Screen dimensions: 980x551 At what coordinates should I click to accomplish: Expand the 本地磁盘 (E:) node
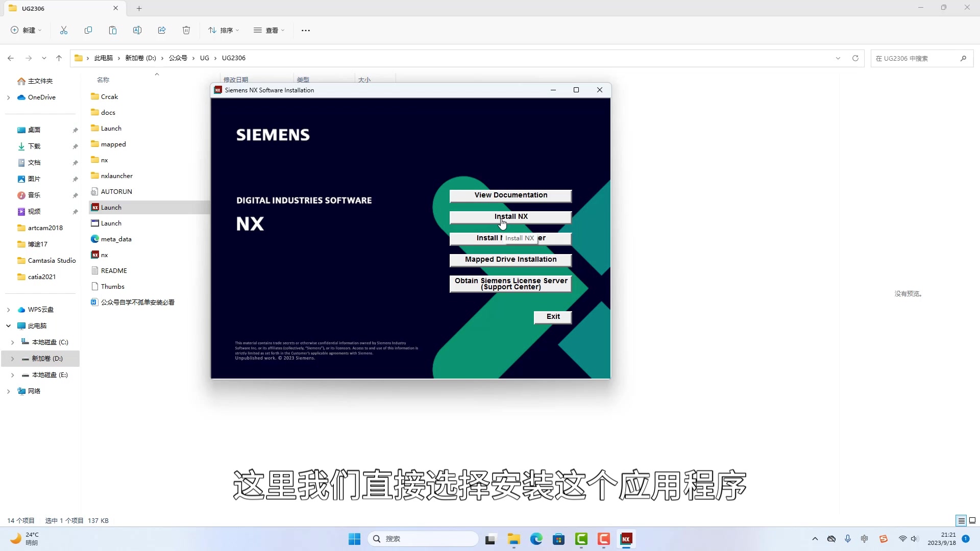coord(13,375)
